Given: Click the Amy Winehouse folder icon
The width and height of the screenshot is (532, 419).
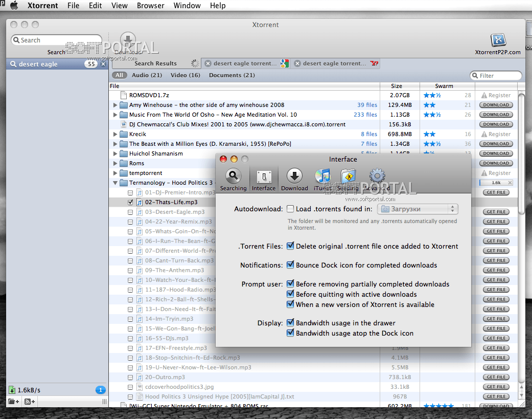Looking at the screenshot, I should 124,105.
